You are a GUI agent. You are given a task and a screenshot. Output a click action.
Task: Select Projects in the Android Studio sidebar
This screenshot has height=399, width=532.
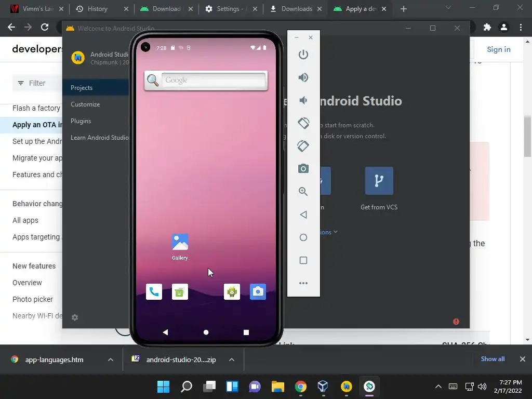[96, 87]
